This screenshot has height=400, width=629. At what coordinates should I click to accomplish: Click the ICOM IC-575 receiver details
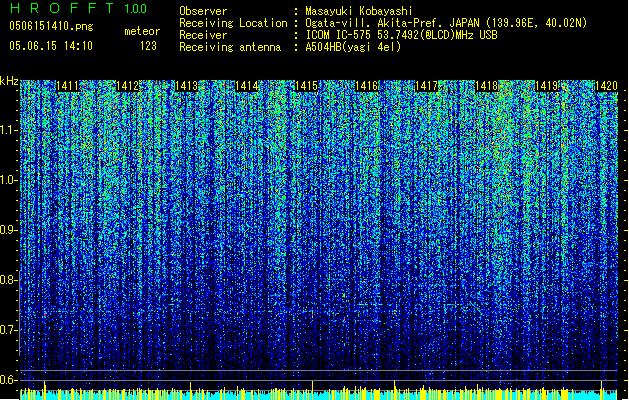coord(401,35)
